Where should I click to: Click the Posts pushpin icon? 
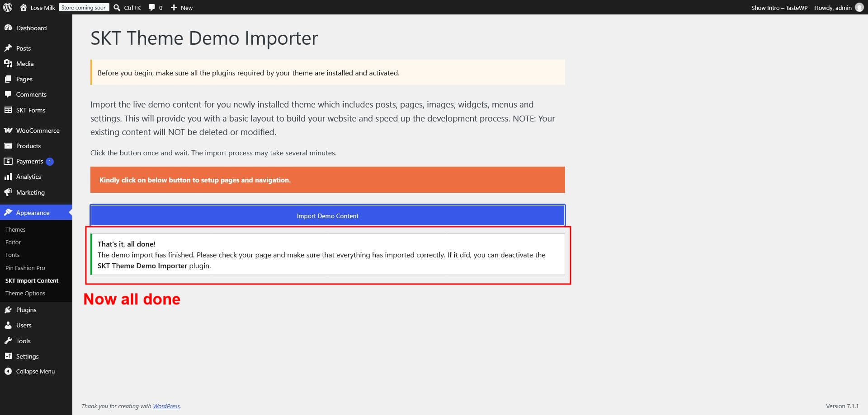click(x=8, y=48)
